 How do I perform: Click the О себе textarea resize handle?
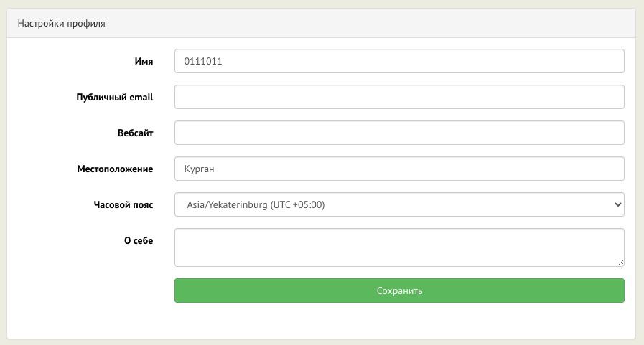pos(620,263)
